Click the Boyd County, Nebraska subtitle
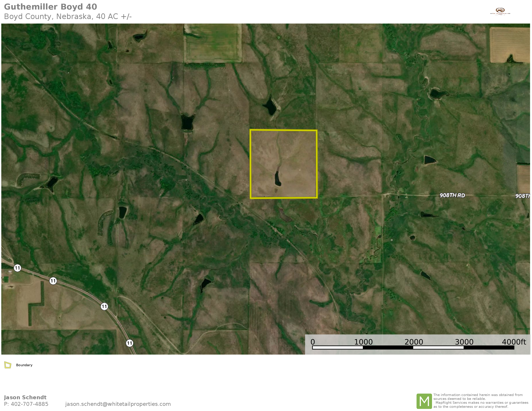Image resolution: width=532 pixels, height=411 pixels. (x=68, y=17)
